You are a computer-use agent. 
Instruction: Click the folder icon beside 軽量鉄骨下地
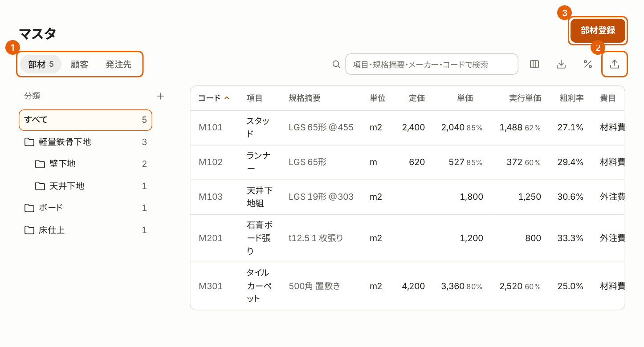tap(29, 142)
